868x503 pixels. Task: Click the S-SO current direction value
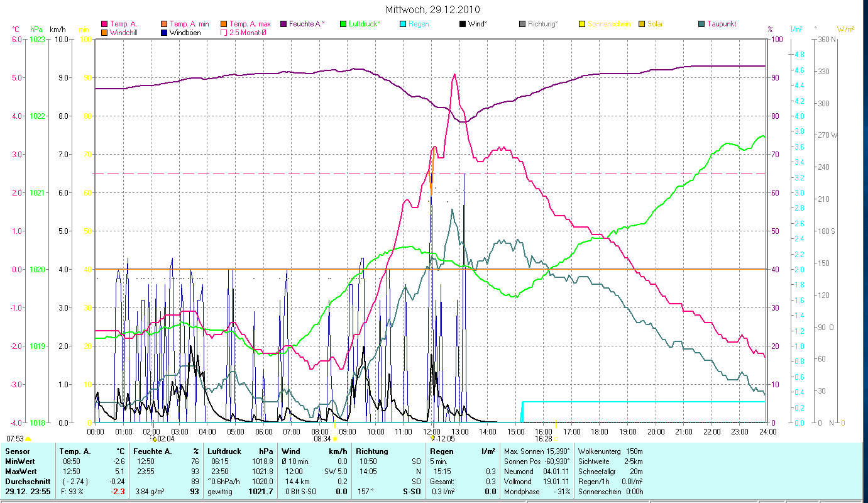tap(412, 492)
